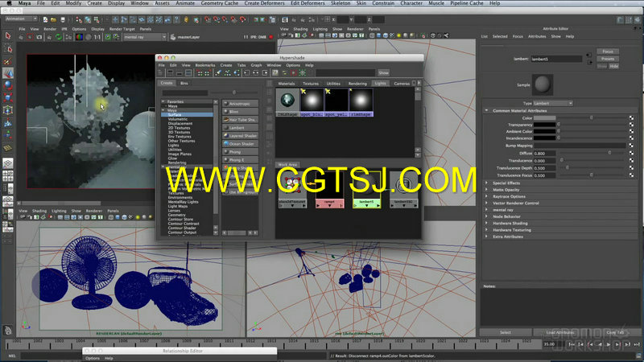Stop IPR with the red circle button
Image resolution: width=644 pixels, height=362 pixels.
point(270,37)
